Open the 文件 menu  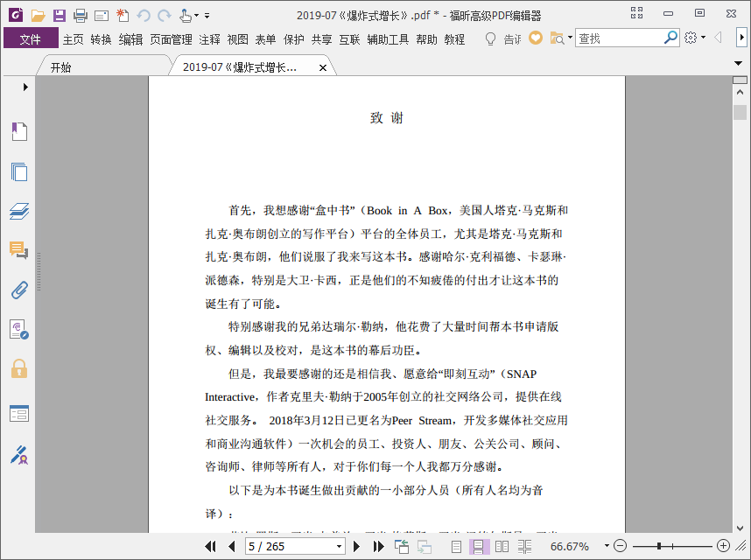click(31, 39)
